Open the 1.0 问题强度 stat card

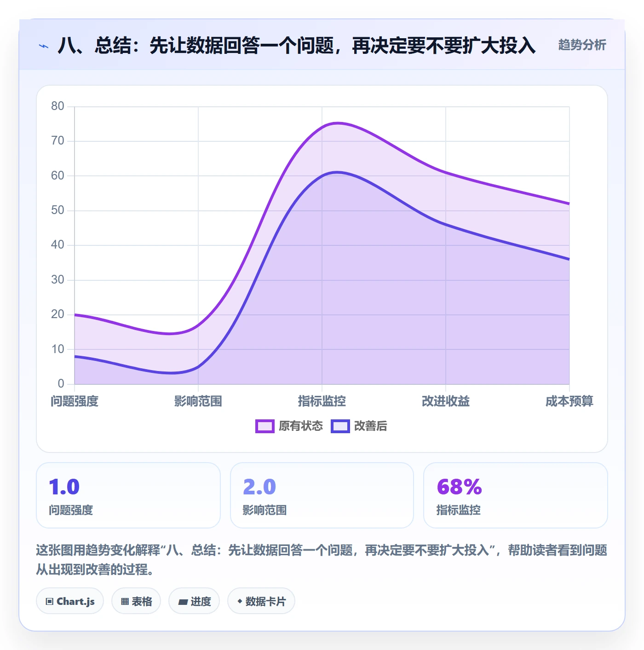[x=128, y=495]
